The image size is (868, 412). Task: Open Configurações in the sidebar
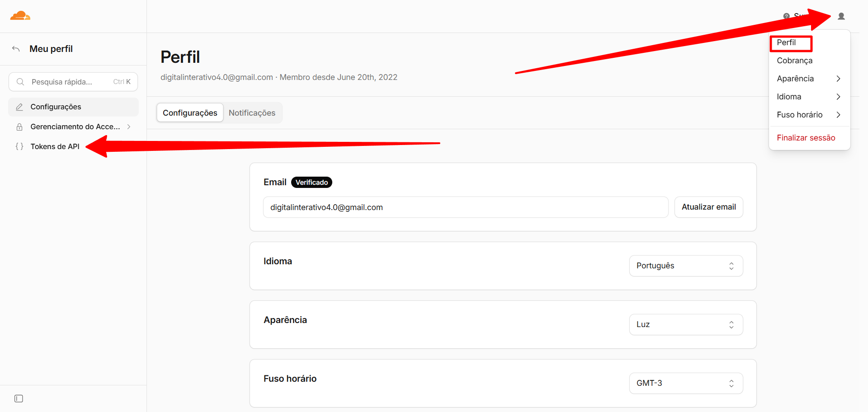pyautogui.click(x=73, y=107)
